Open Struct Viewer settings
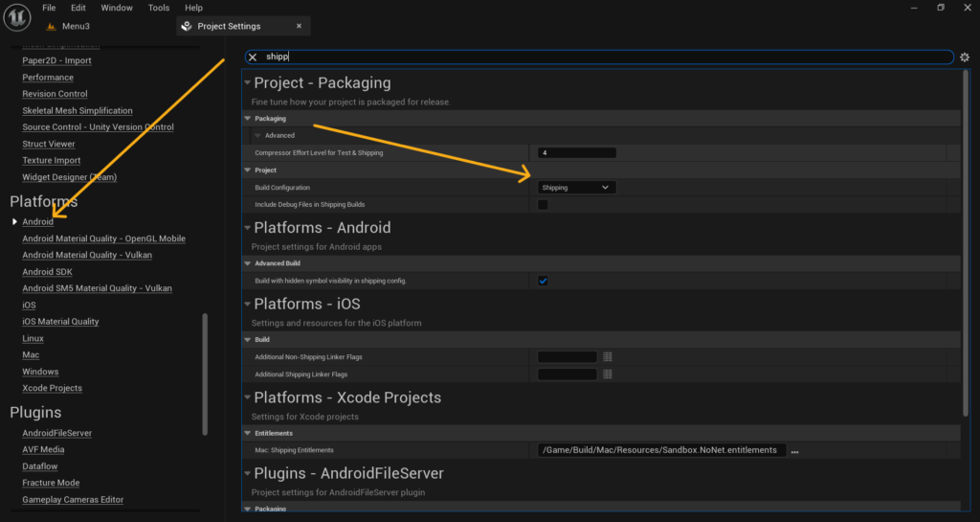Viewport: 980px width, 522px height. pyautogui.click(x=49, y=144)
